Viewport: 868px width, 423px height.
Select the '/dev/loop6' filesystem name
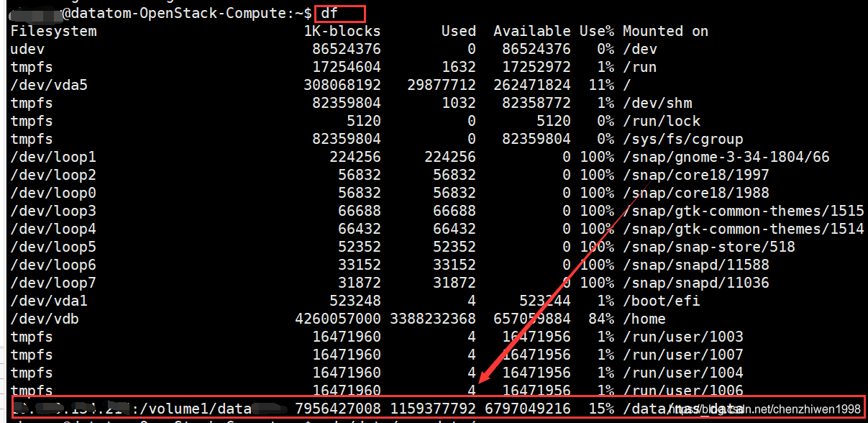(54, 265)
